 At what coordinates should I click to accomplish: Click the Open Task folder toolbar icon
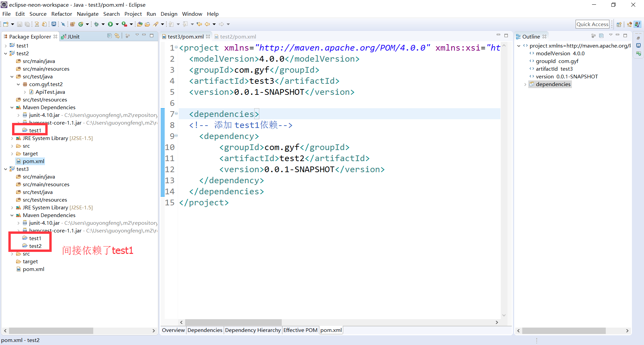click(x=147, y=24)
